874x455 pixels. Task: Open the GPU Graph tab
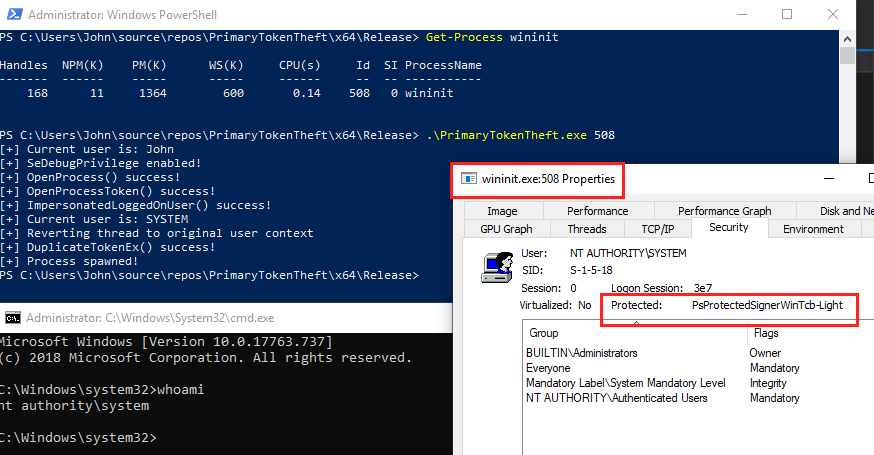tap(506, 229)
